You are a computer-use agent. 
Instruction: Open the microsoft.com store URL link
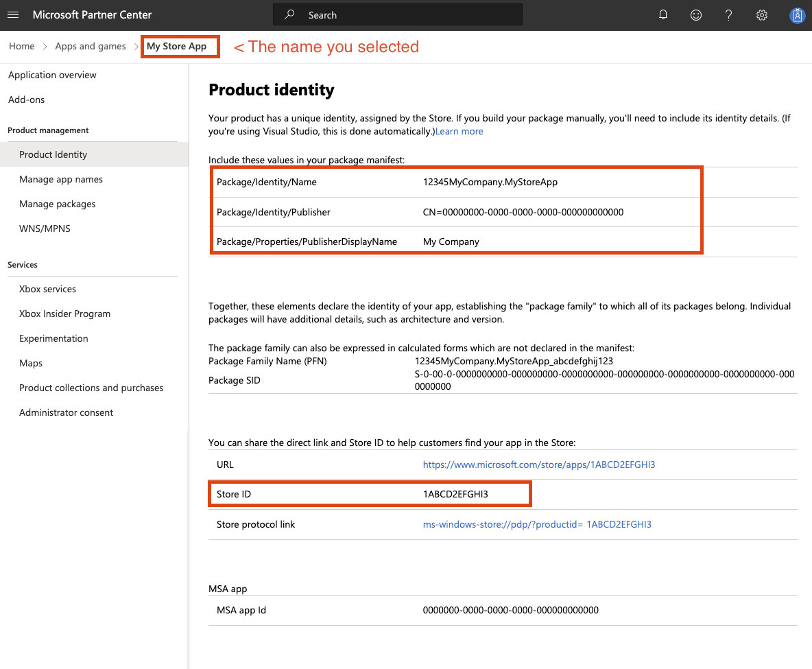(x=538, y=465)
